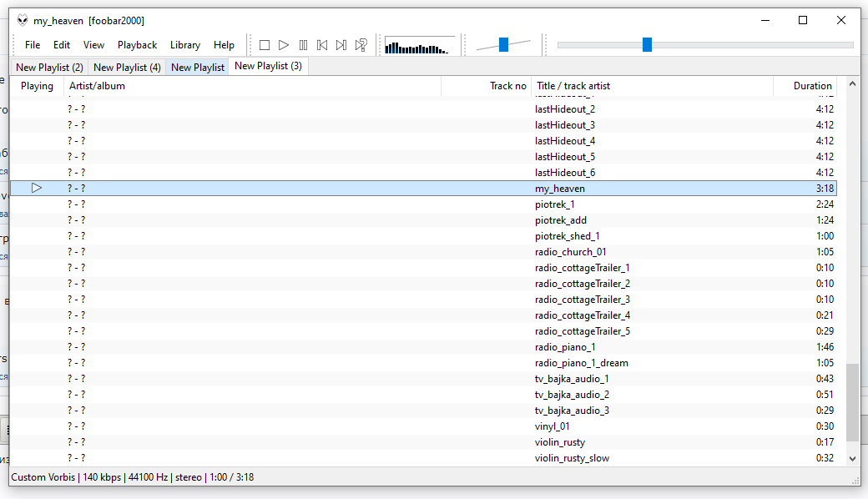
Task: Select the radio_piano_1 track
Action: 565,347
